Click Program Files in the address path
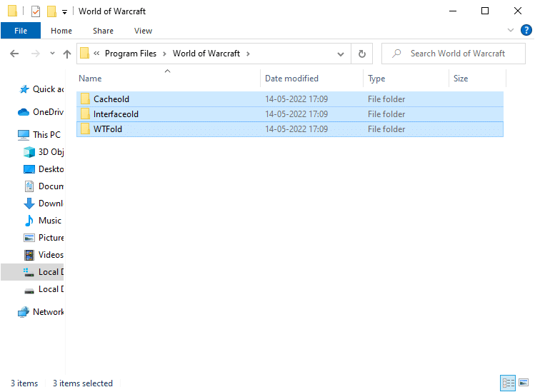Image resolution: width=535 pixels, height=392 pixels. coord(130,54)
